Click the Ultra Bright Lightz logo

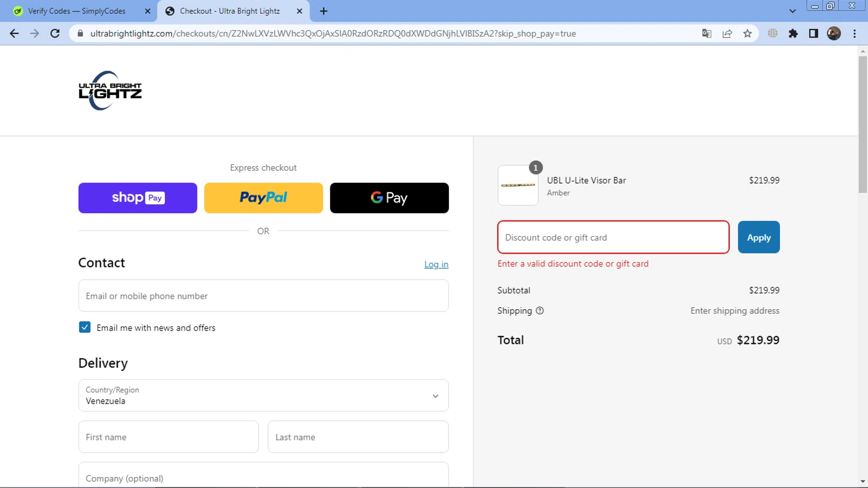(110, 91)
